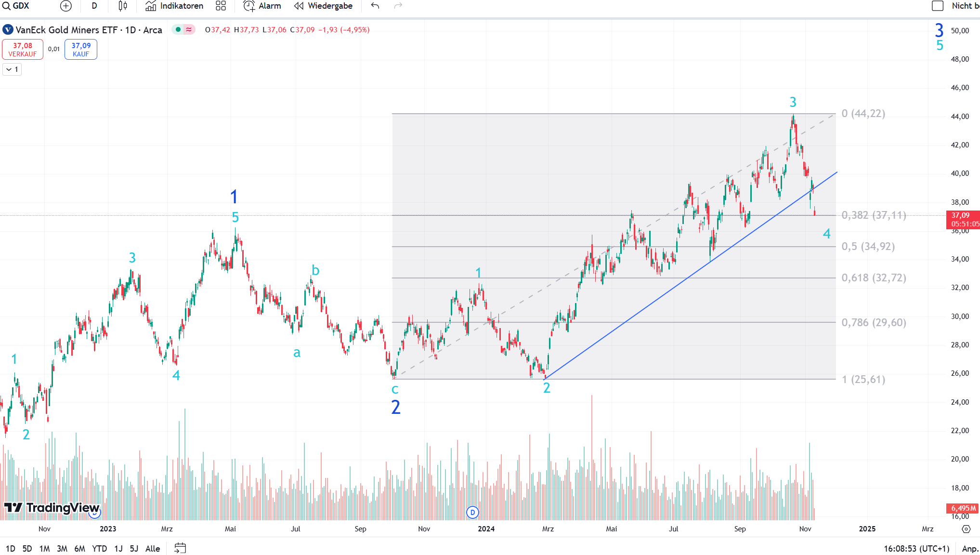Collapse the indicator legend chevron
Image resolution: width=980 pixels, height=555 pixels.
point(9,69)
